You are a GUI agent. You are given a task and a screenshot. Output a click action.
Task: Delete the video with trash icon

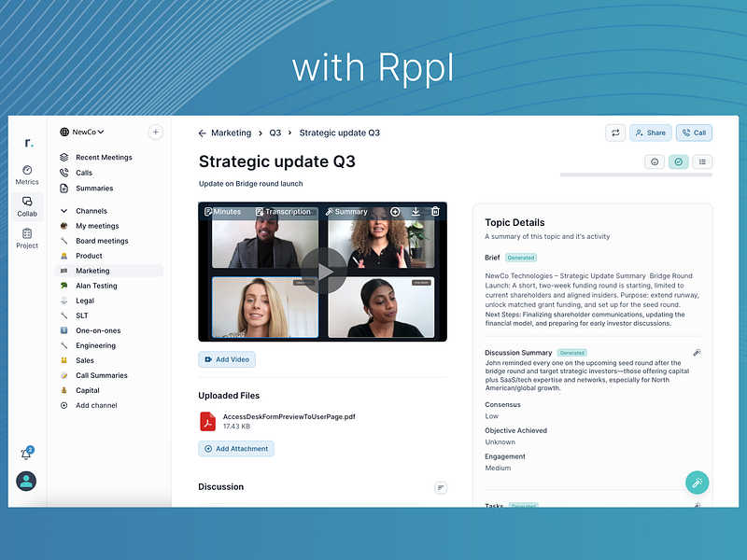[435, 212]
